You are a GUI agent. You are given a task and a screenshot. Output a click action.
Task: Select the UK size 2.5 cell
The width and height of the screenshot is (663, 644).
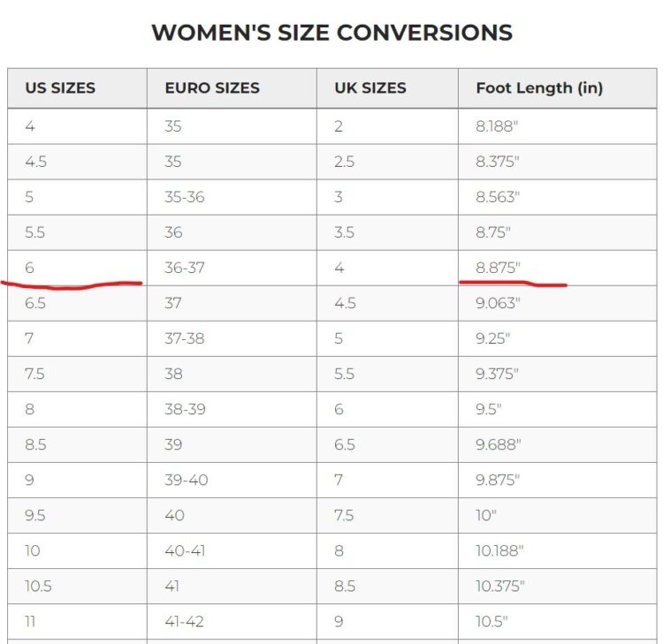[345, 162]
